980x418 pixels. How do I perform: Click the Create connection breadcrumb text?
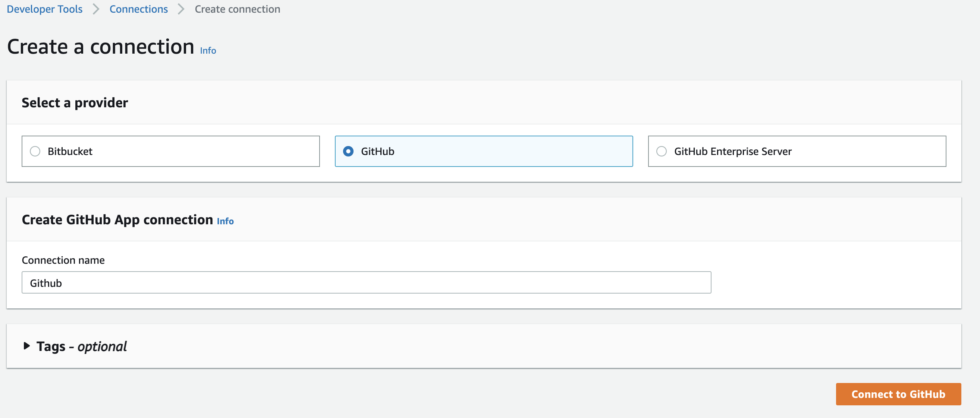(238, 9)
